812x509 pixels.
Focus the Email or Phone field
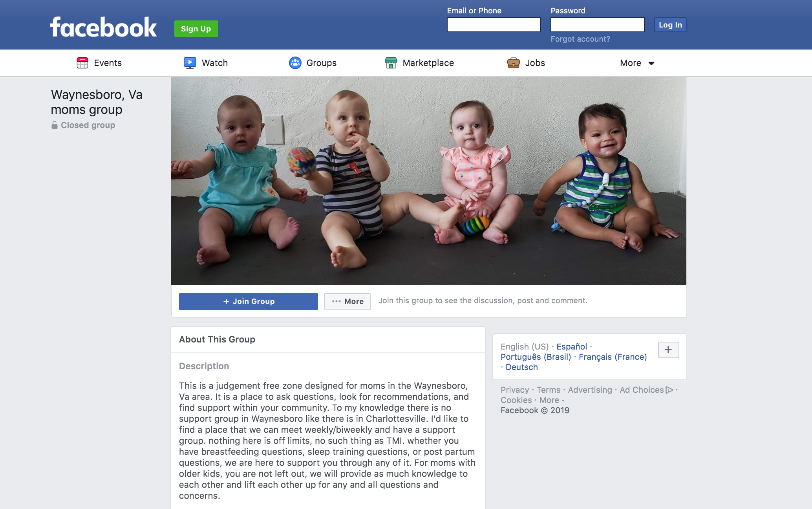(494, 25)
